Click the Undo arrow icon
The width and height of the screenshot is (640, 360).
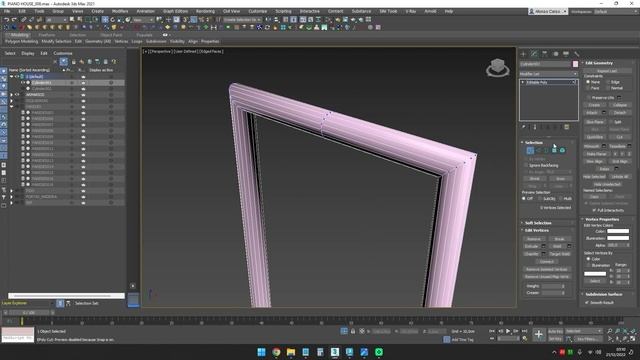click(x=7, y=20)
